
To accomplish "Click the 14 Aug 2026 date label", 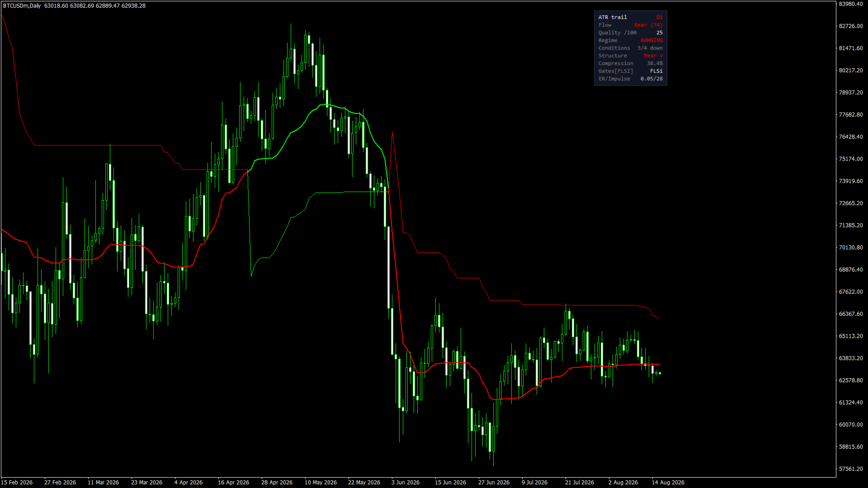I will [x=668, y=483].
